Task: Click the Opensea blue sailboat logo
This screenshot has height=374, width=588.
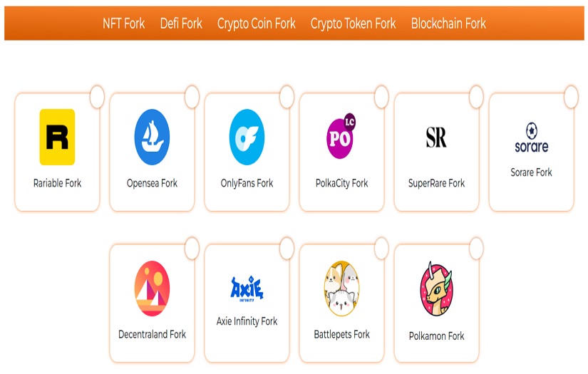Action: (x=152, y=137)
